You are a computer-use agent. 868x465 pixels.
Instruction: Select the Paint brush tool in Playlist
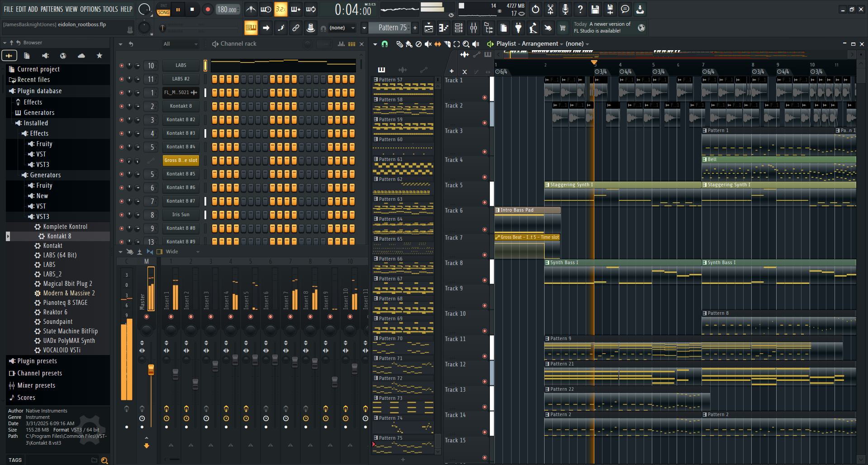click(409, 44)
